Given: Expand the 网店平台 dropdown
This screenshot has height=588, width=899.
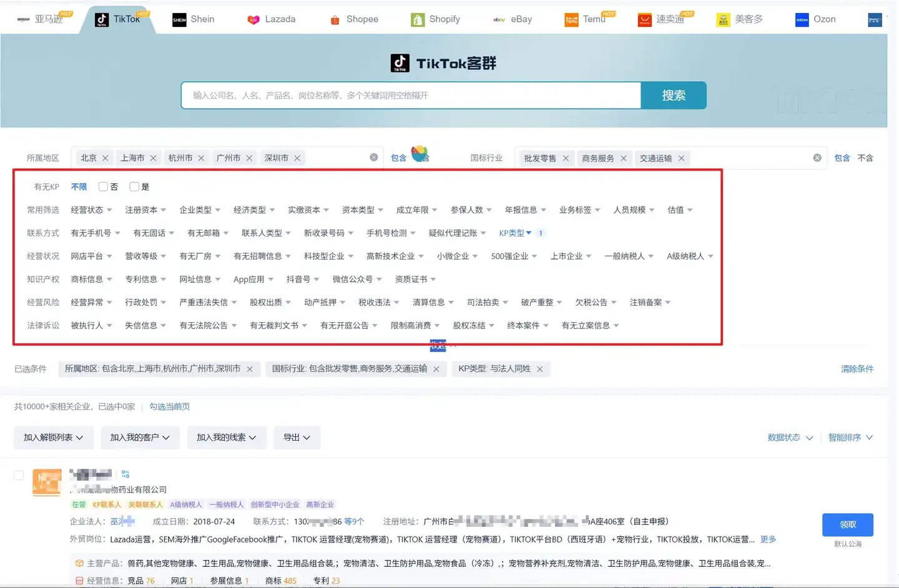Looking at the screenshot, I should (x=91, y=256).
